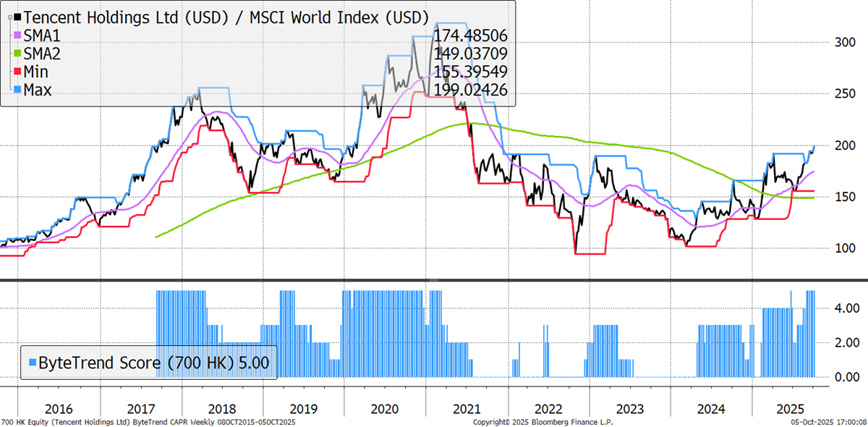868x427 pixels.
Task: Click the 2016 year label on the time axis
Action: point(59,408)
